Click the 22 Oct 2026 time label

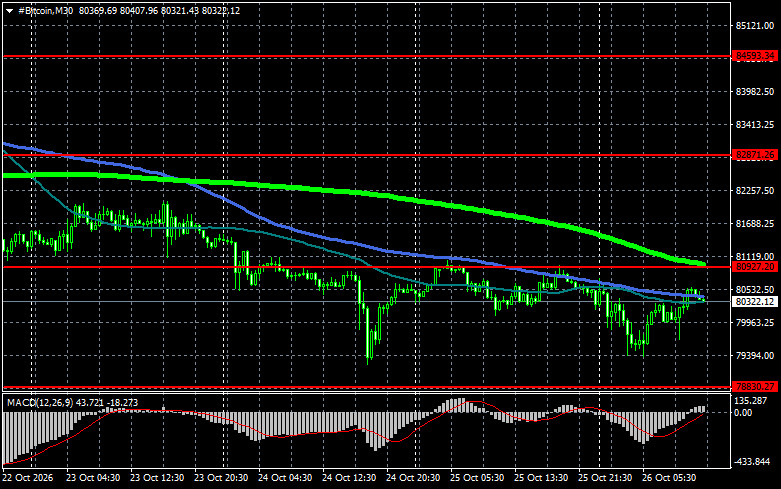click(x=28, y=478)
